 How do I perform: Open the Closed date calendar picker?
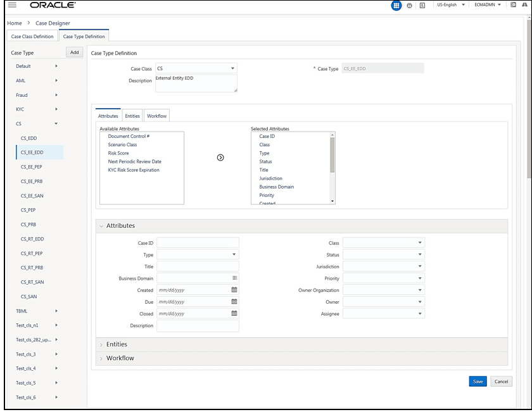click(232, 314)
